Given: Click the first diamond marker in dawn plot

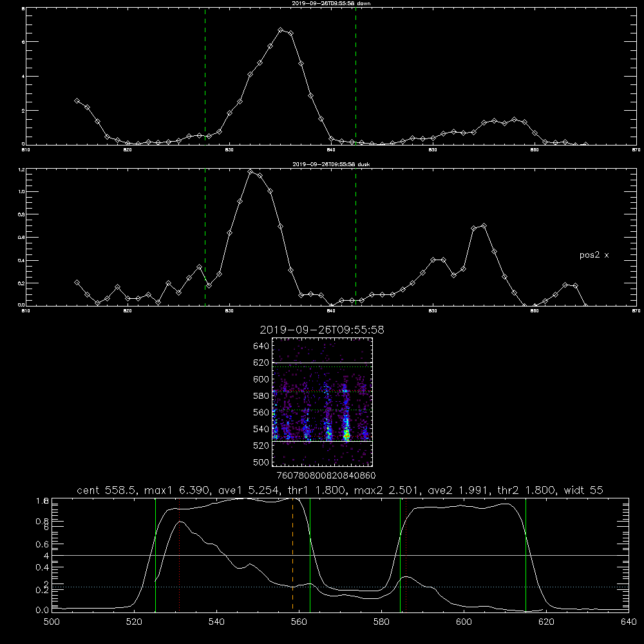Looking at the screenshot, I should point(77,100).
